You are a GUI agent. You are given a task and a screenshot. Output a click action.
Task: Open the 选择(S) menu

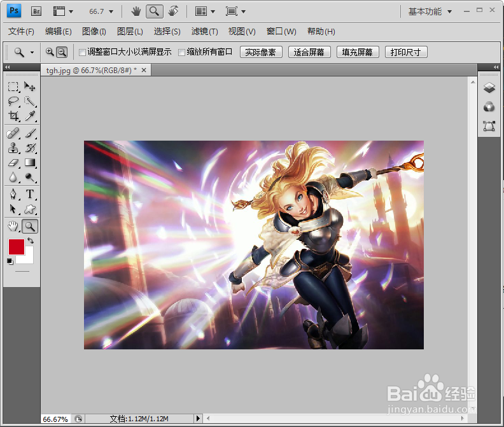[167, 32]
